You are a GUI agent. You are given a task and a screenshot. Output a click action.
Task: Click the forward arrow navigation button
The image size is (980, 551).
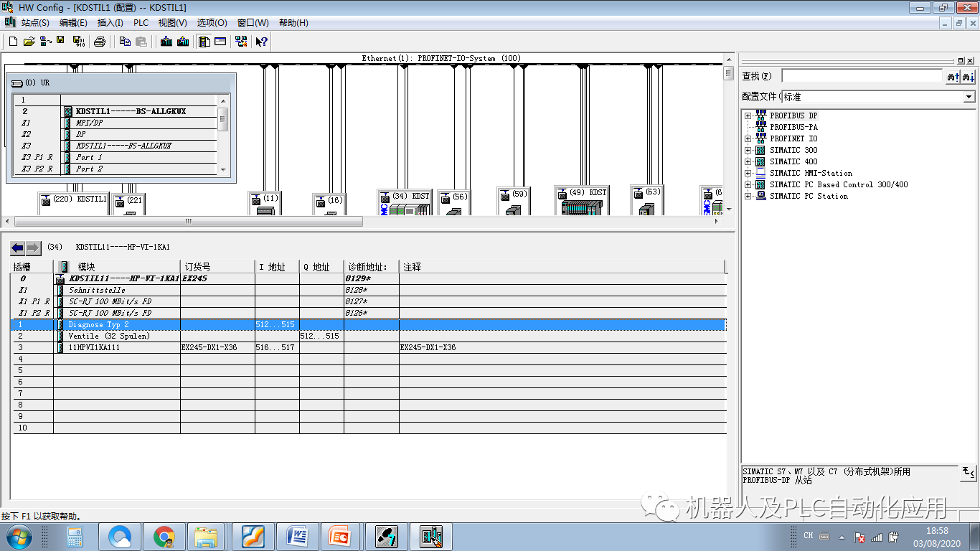pyautogui.click(x=34, y=248)
